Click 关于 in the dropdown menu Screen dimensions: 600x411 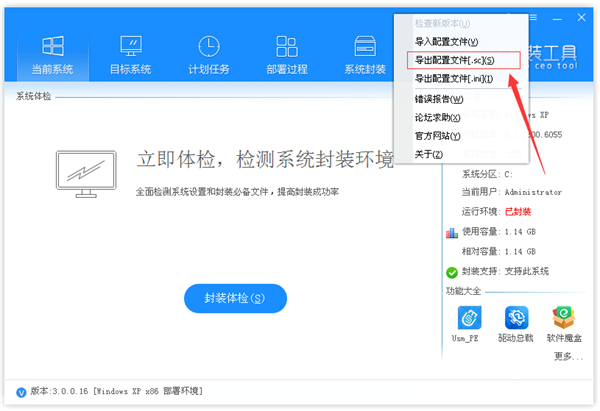click(428, 153)
